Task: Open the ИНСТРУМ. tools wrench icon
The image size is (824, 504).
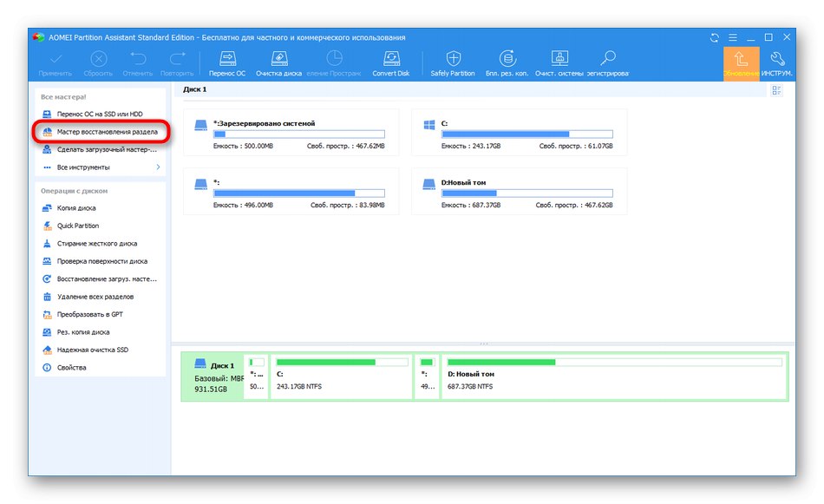Action: 777,58
